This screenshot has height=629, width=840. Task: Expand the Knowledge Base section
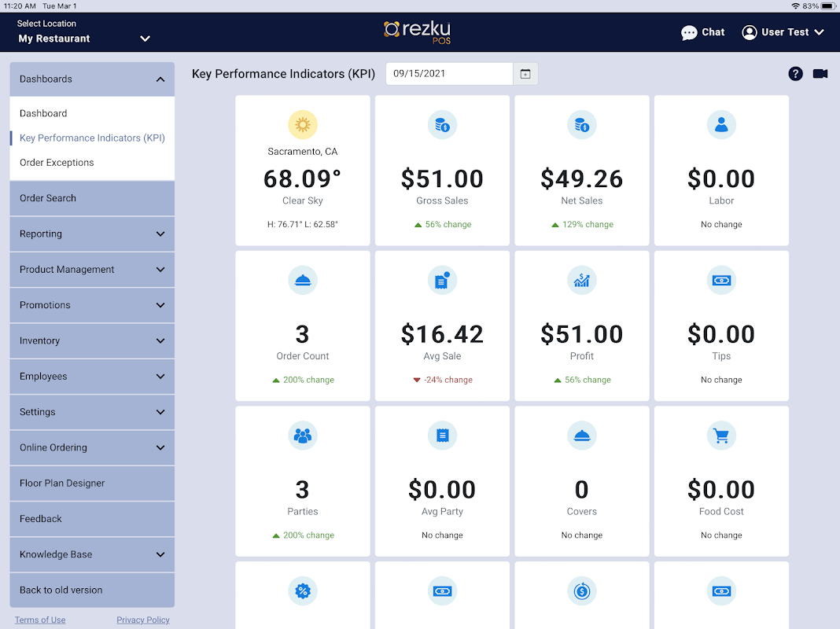click(x=92, y=554)
